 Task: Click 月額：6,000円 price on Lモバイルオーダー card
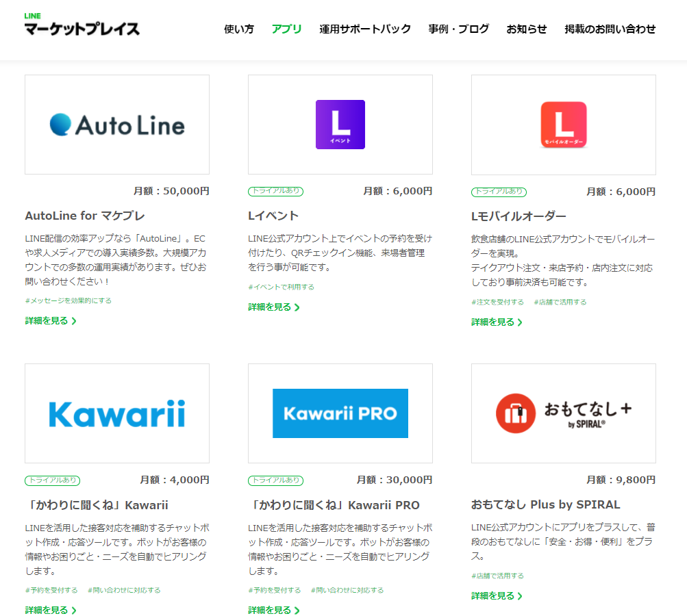tap(621, 192)
